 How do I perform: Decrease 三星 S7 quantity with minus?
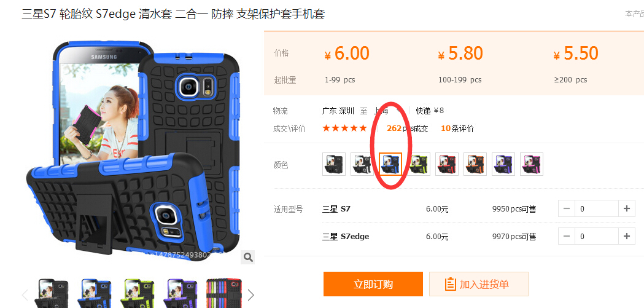pyautogui.click(x=567, y=208)
